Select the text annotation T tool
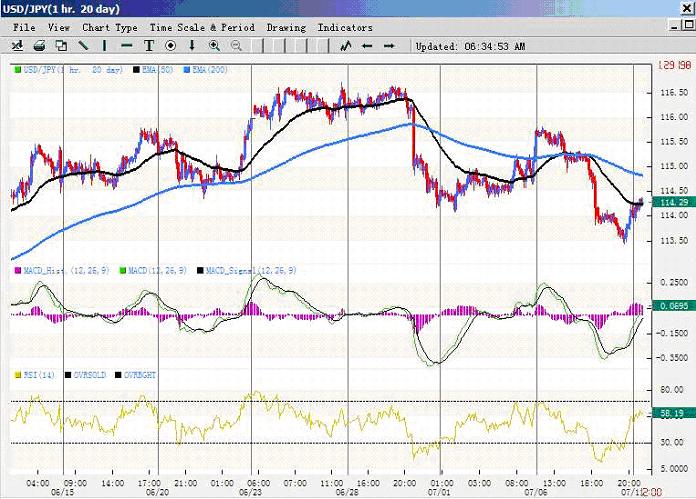 (149, 46)
